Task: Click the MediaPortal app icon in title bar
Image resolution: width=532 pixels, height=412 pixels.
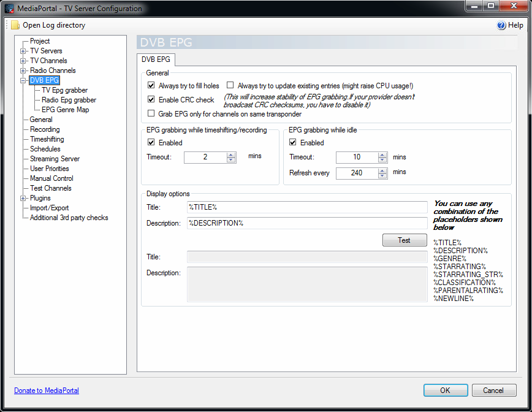Action: click(9, 8)
